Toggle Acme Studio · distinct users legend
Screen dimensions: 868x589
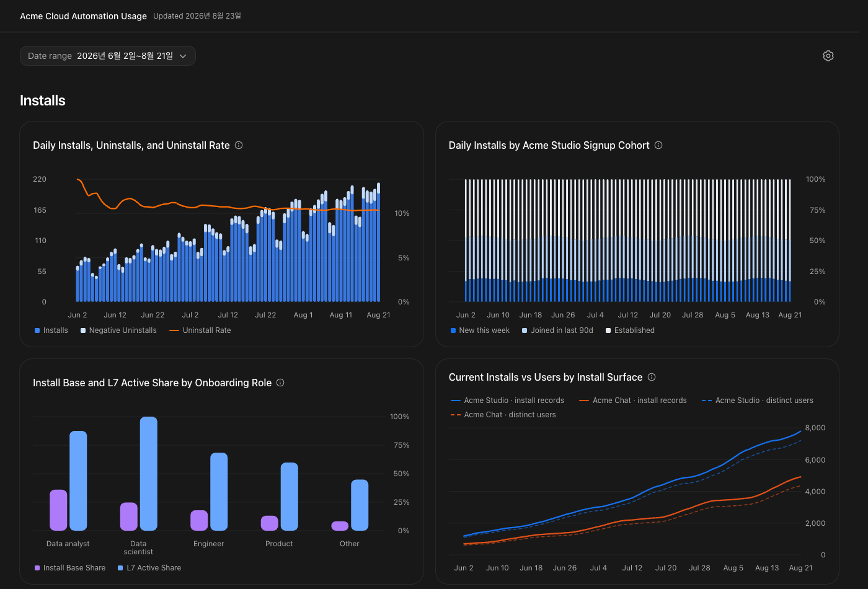[757, 401]
